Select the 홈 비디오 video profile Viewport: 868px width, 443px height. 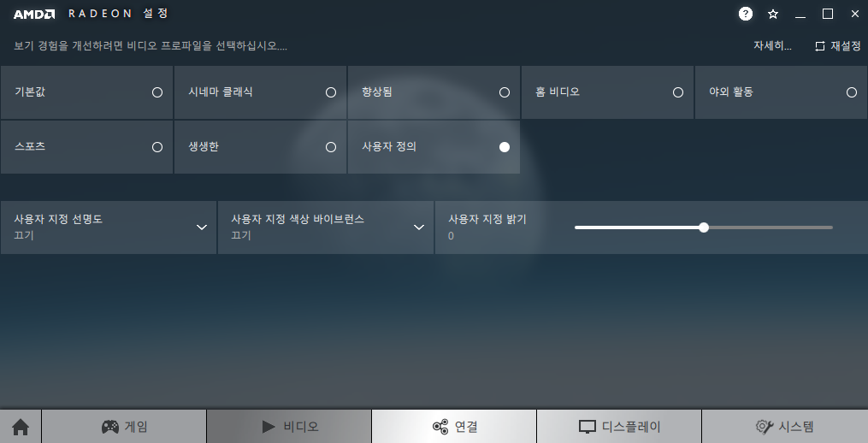(607, 92)
